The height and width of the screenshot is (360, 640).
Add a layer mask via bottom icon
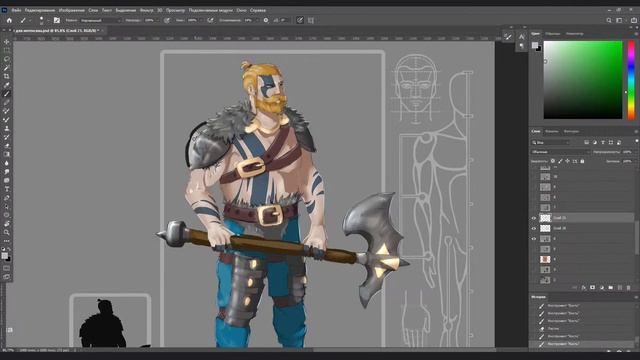(593, 288)
